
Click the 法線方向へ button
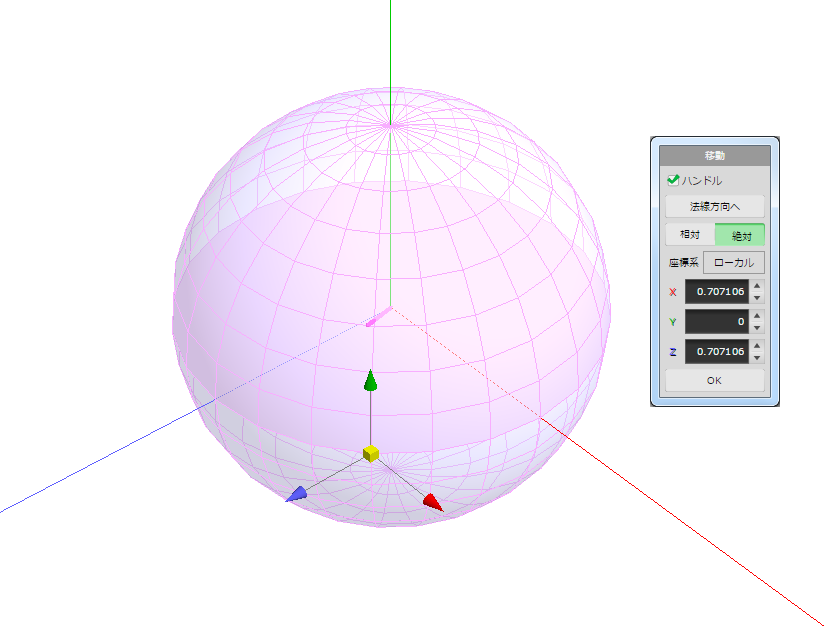[714, 207]
